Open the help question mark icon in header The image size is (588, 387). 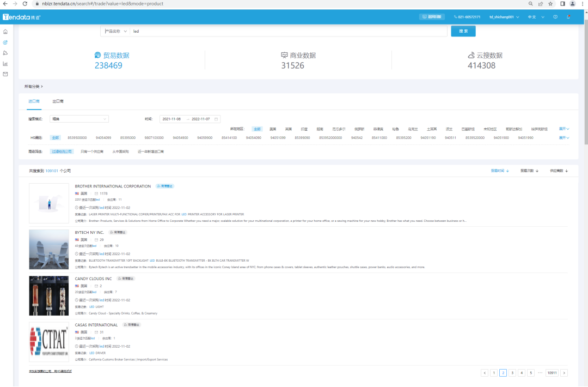555,17
